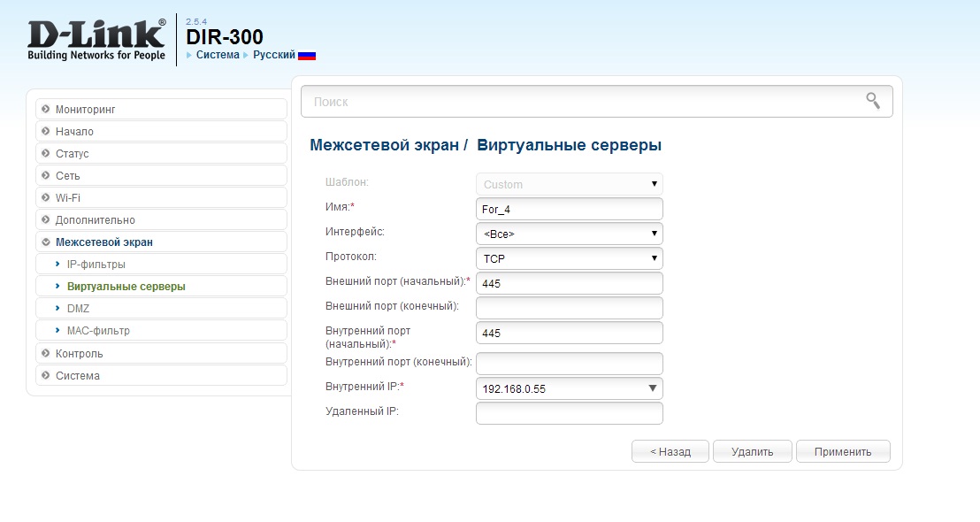Viewport: 980px width, 522px height.
Task: Open the DMZ submenu item
Action: 161,308
